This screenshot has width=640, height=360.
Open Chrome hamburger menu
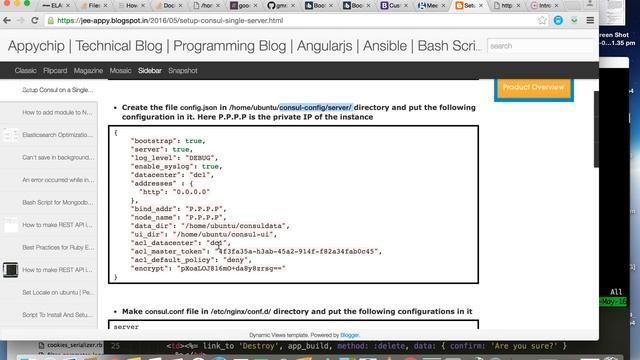pos(590,20)
